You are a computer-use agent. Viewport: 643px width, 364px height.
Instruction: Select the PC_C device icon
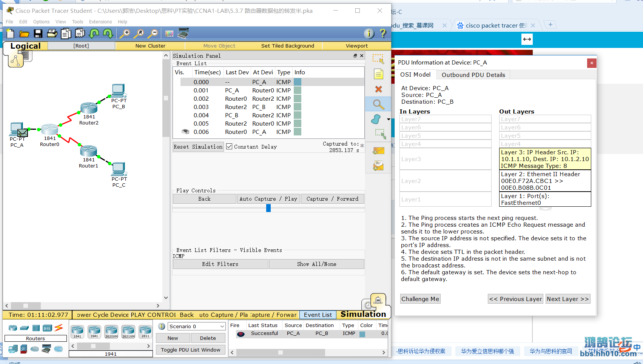point(119,169)
